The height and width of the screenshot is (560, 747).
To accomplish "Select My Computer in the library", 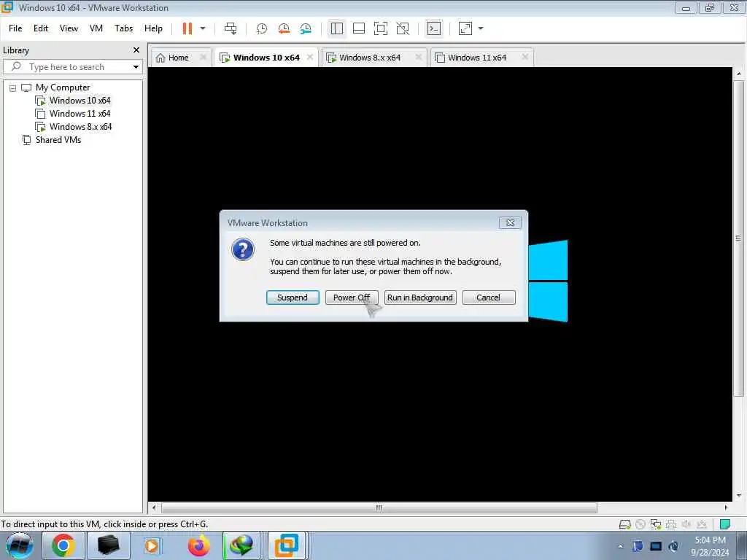I will pos(63,87).
